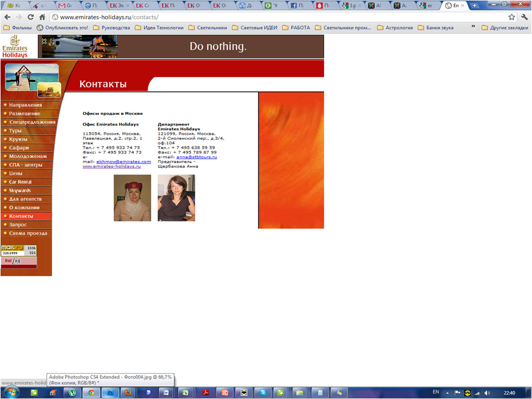Open the browser home page
Image resolution: width=532 pixels, height=399 pixels.
(42, 17)
